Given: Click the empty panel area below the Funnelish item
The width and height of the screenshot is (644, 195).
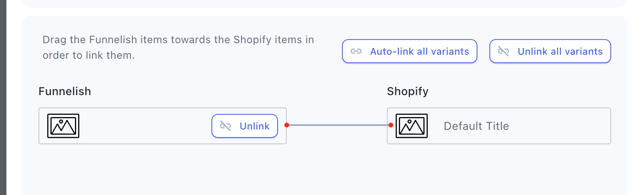Looking at the screenshot, I should coord(160,170).
